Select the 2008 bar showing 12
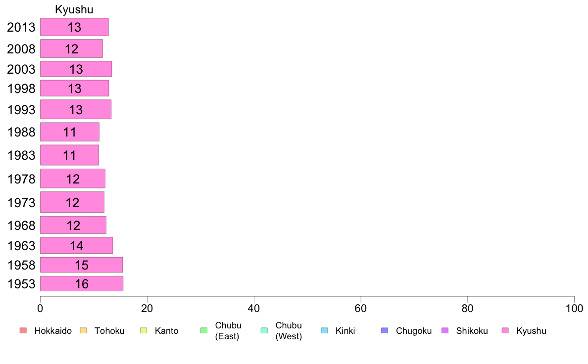Viewport: 588px width, 364px height. [71, 49]
